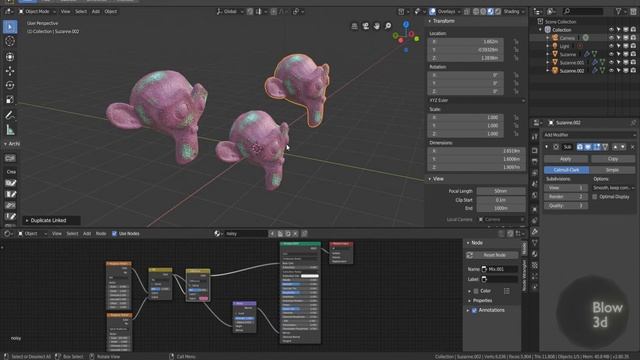Click the Render subdivisions level field
The height and width of the screenshot is (360, 640).
pyautogui.click(x=566, y=197)
